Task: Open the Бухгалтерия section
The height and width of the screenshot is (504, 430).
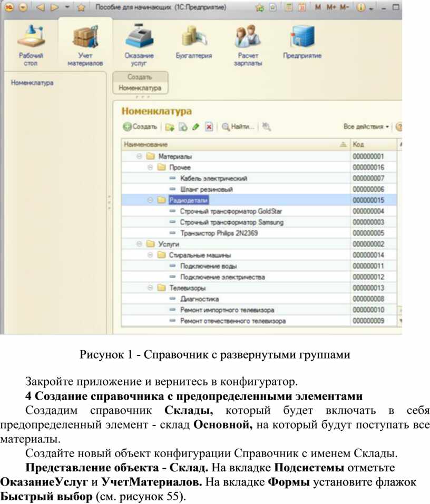Action: [193, 43]
